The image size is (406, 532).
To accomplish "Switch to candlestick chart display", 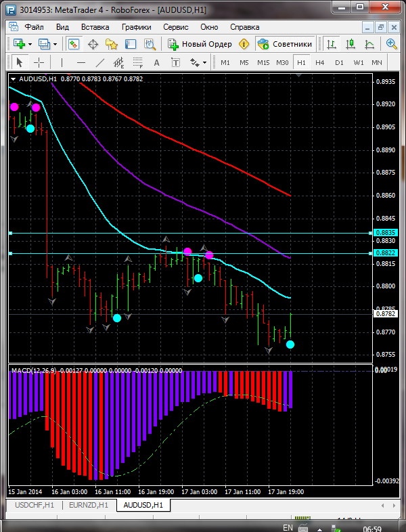I will (351, 44).
